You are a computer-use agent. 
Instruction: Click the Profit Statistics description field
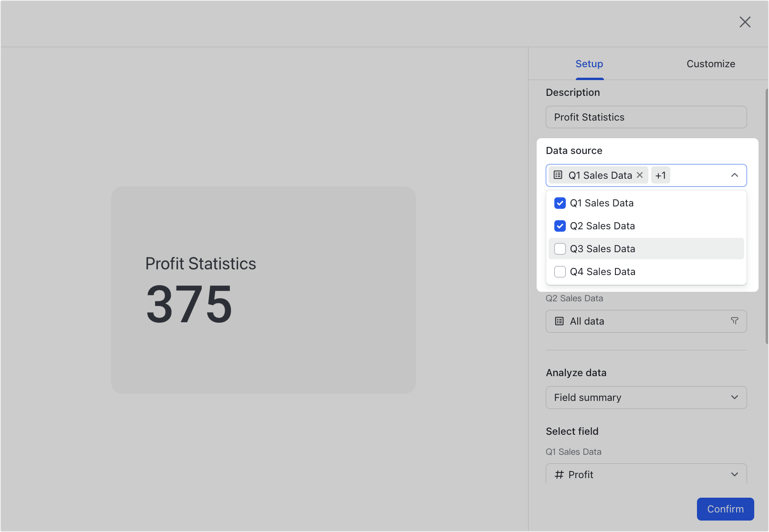pyautogui.click(x=646, y=117)
